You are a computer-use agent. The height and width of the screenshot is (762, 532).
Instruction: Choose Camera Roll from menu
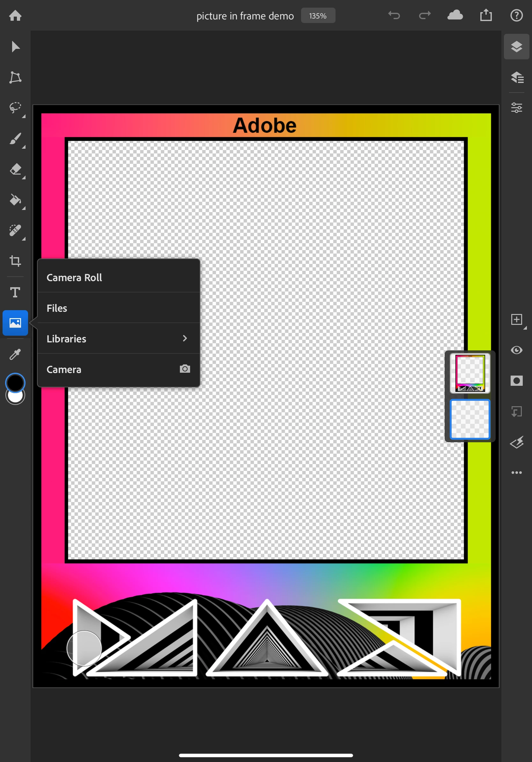[119, 277]
